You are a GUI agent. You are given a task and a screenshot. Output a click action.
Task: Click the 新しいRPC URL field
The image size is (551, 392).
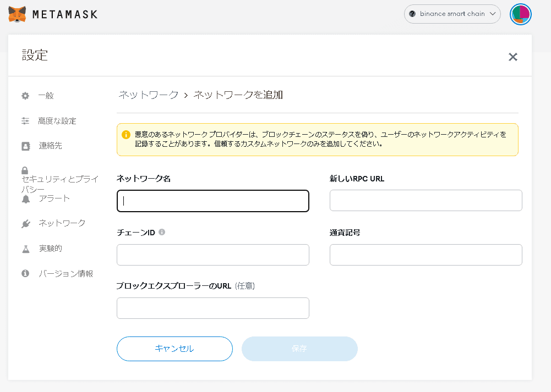425,200
